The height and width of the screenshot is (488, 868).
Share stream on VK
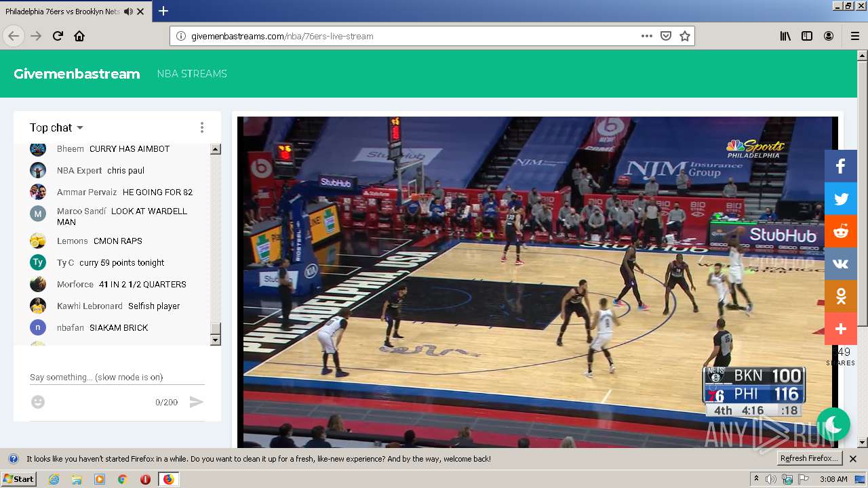[x=841, y=264]
